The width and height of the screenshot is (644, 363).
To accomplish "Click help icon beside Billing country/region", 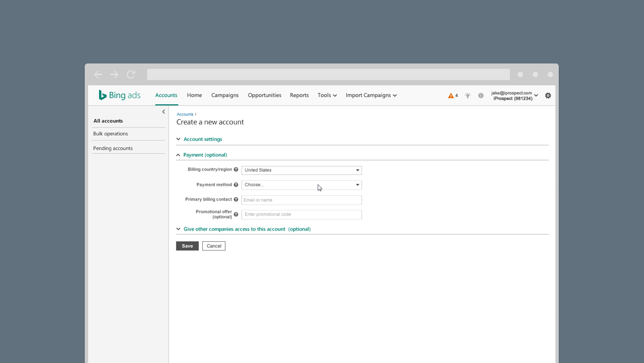I will coord(236,170).
